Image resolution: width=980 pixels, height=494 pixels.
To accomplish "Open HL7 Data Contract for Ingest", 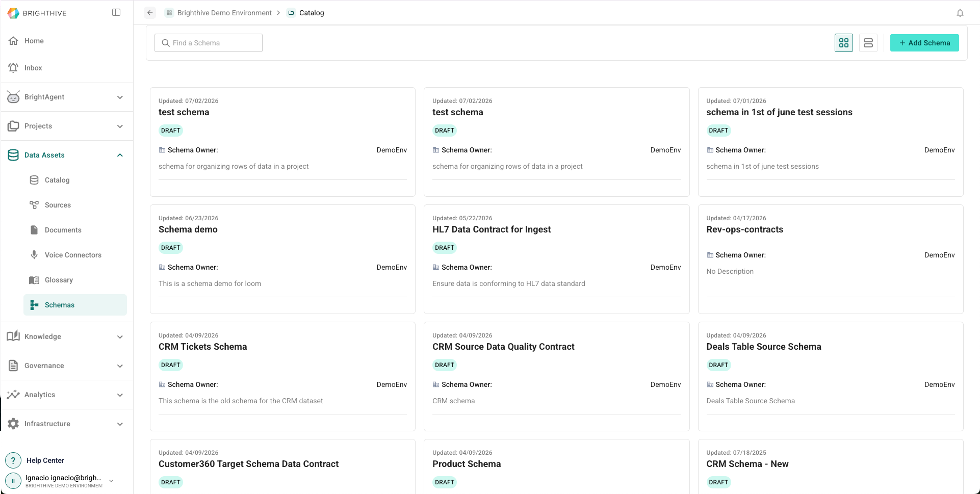I will (x=492, y=229).
